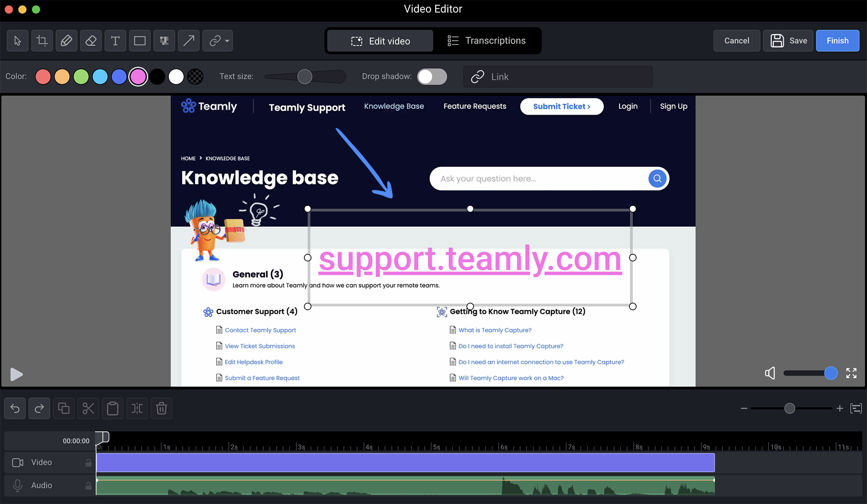Select the Crop tool
Screen dimensions: 867x504
coord(42,41)
